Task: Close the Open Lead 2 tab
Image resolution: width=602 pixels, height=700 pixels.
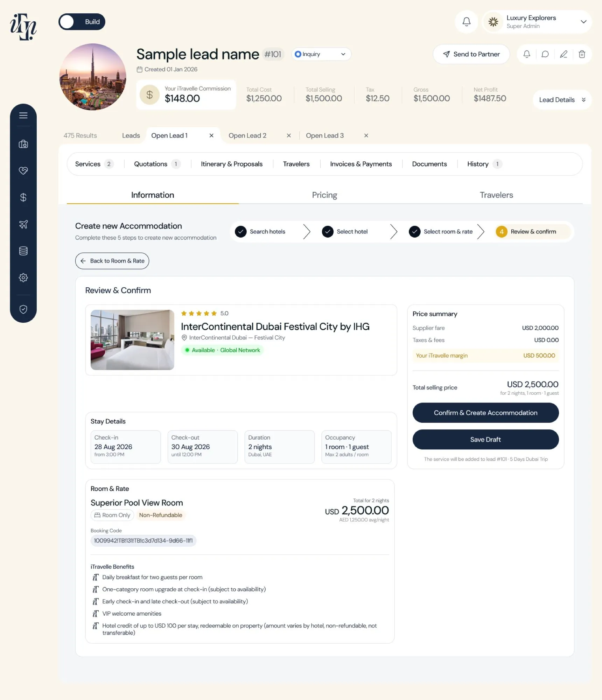Action: point(289,135)
